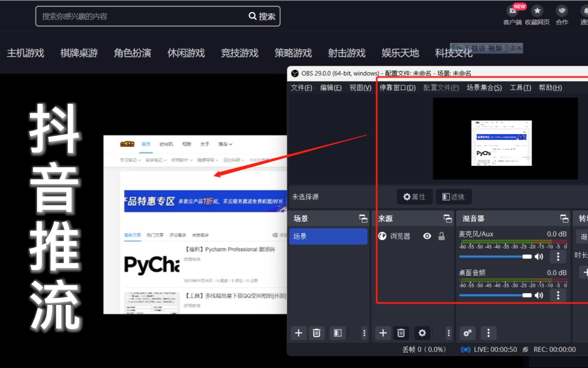Viewport: 588px width, 368px height.
Task: Click the 合作 handshake icon
Action: pos(562,11)
